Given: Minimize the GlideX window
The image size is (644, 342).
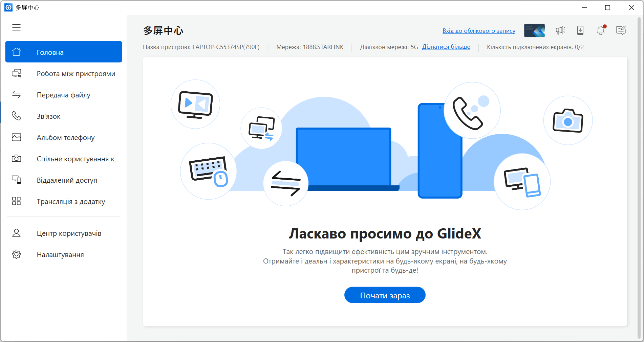Looking at the screenshot, I should pos(584,7).
